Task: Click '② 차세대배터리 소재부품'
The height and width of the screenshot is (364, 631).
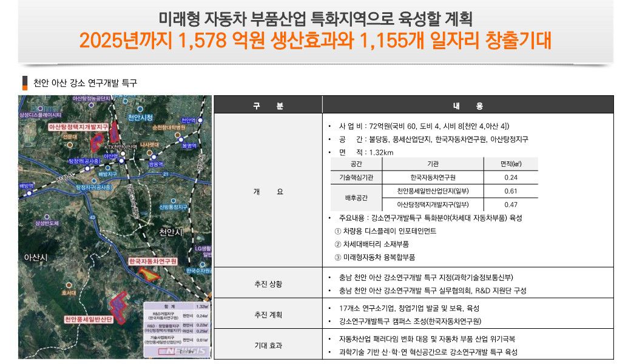Action: point(372,244)
